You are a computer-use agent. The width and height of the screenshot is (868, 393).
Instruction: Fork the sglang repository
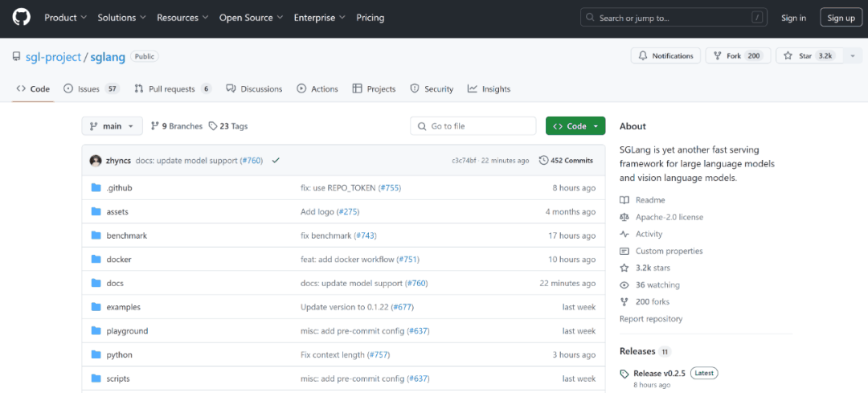(x=733, y=55)
